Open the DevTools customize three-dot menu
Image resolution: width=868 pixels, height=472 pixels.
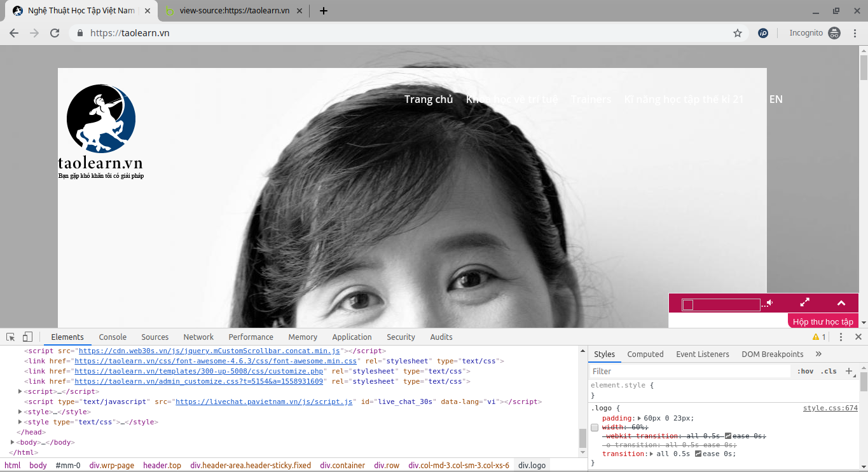click(841, 337)
